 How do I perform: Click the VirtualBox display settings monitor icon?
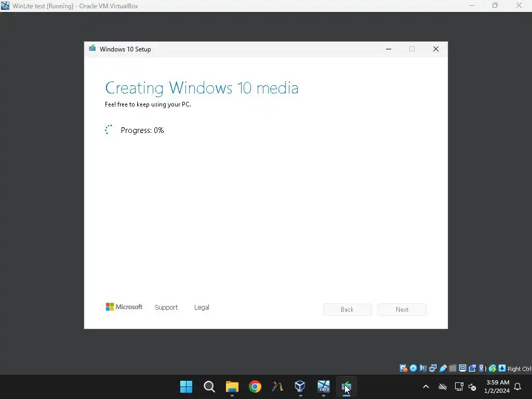pyautogui.click(x=462, y=368)
